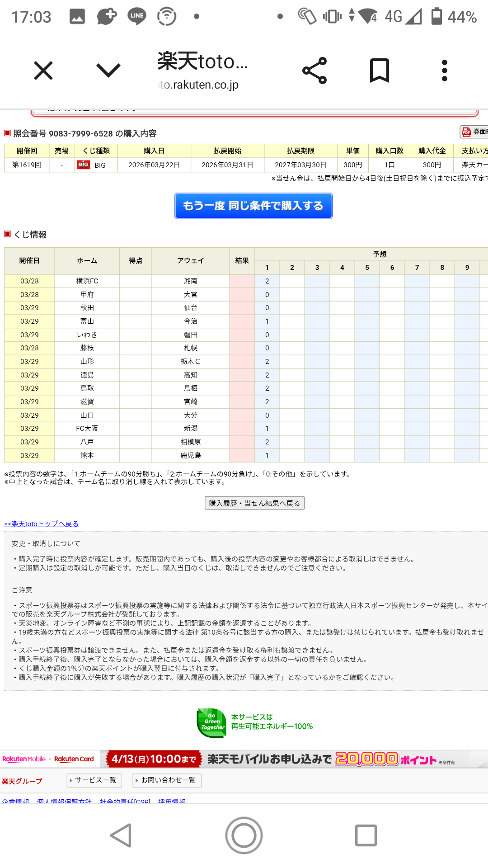Tap the share icon in the toolbar

click(314, 71)
